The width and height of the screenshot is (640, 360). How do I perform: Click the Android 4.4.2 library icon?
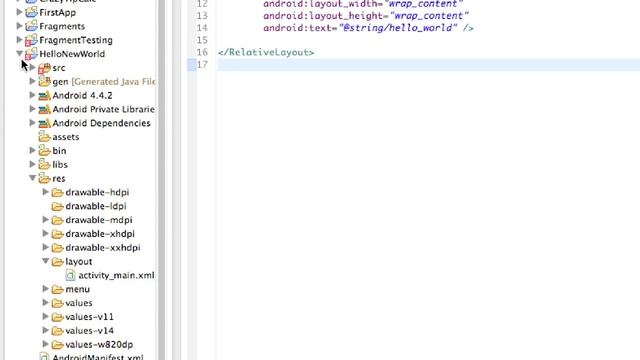click(44, 96)
